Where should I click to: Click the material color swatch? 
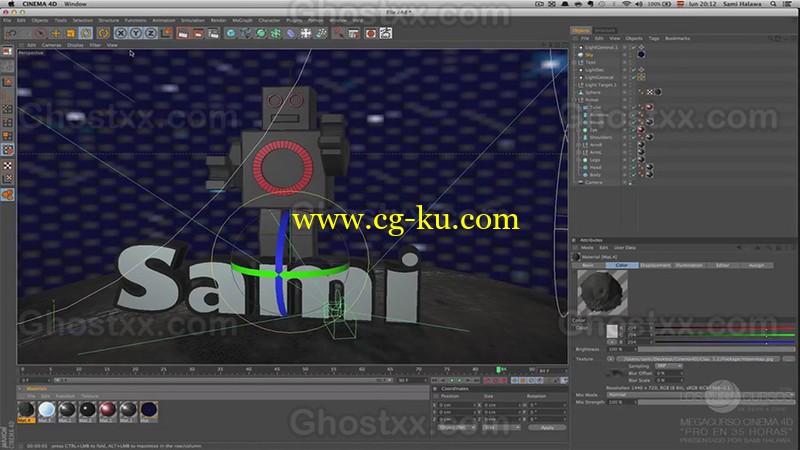612,331
